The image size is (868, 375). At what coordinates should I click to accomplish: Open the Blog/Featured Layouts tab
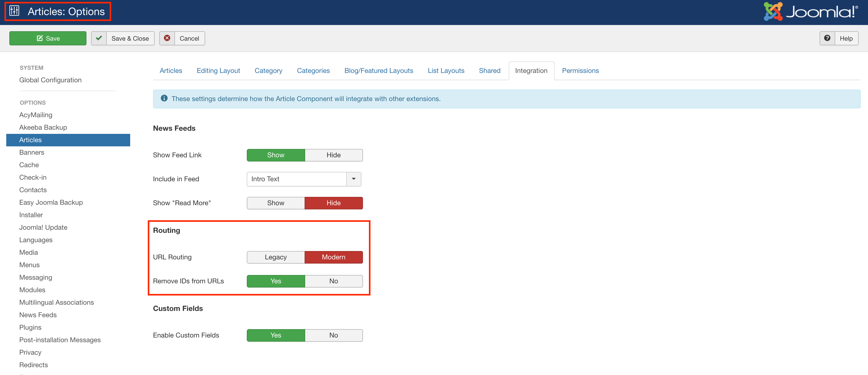(x=378, y=71)
